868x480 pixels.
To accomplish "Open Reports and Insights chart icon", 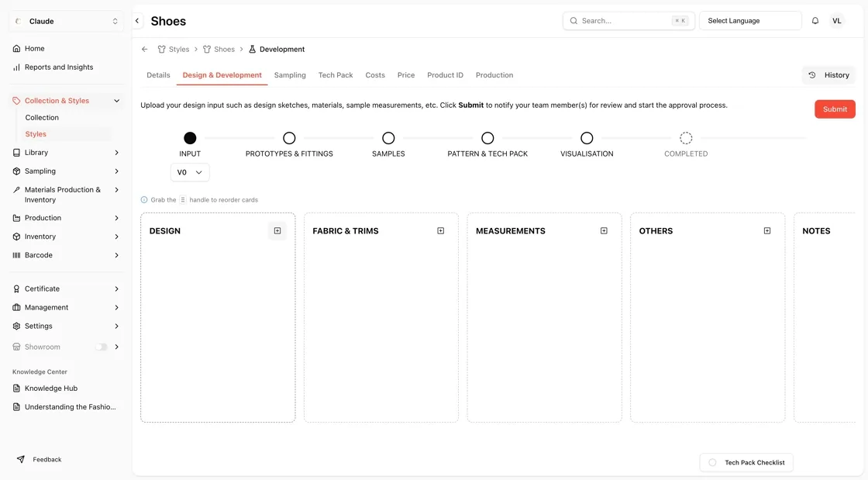I will [x=16, y=67].
